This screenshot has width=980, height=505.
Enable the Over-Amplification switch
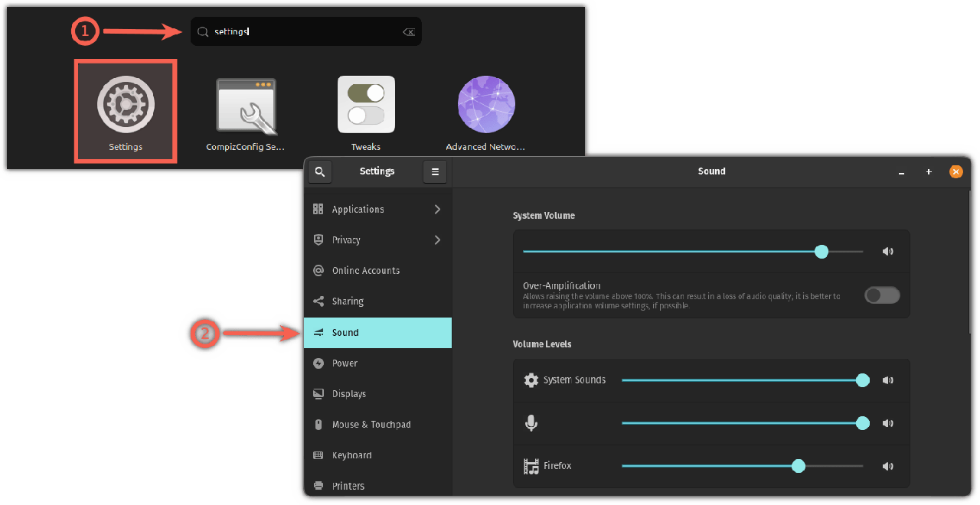coord(882,295)
